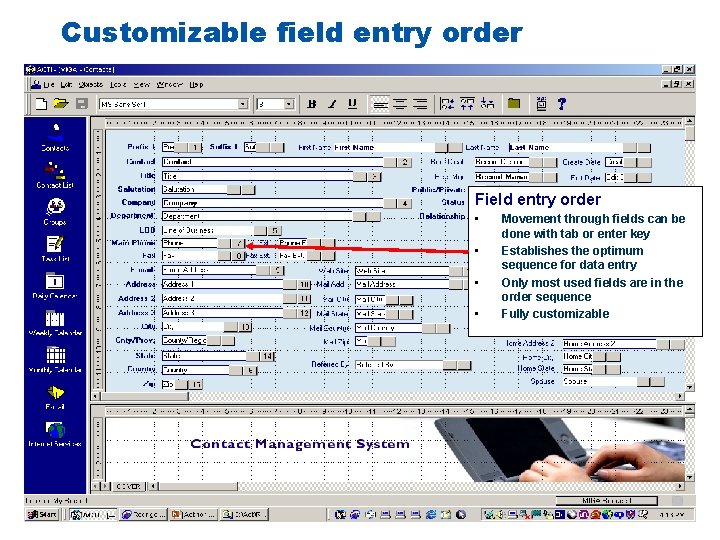The height and width of the screenshot is (540, 720).
Task: Open Monthly Calendar in the sidebar
Action: coord(55,360)
